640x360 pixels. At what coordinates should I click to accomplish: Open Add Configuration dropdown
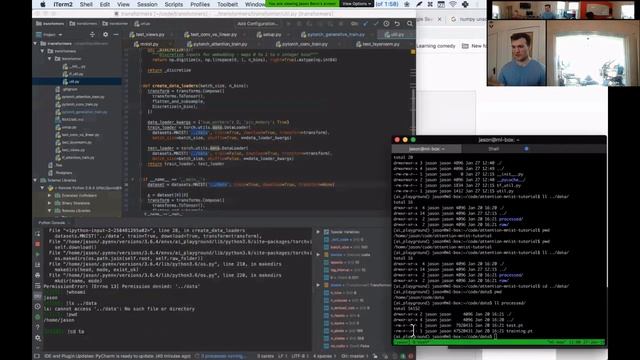pos(258,24)
